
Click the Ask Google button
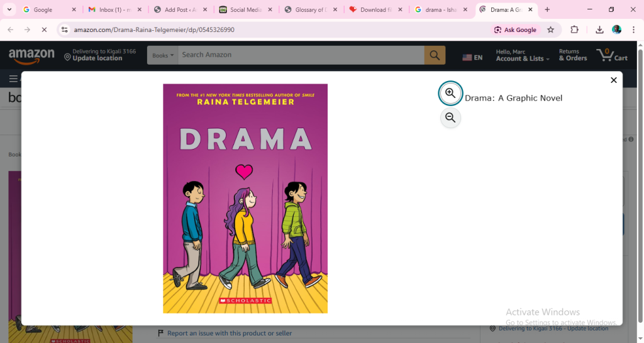pos(515,30)
